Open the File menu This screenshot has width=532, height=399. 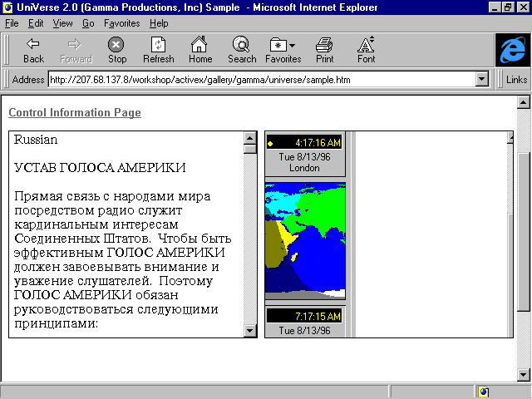click(x=12, y=23)
